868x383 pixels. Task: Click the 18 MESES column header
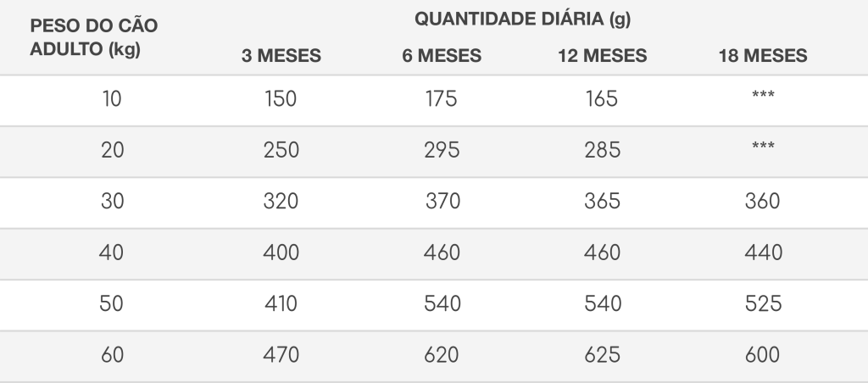(x=763, y=55)
